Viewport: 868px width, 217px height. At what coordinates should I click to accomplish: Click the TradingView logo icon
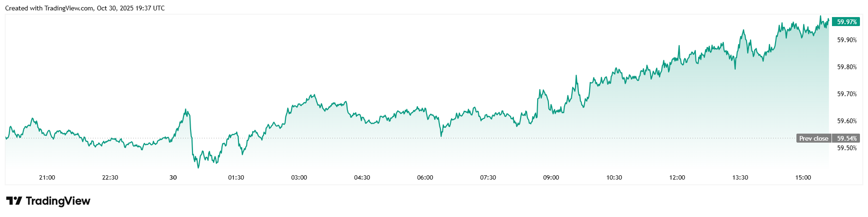14,201
